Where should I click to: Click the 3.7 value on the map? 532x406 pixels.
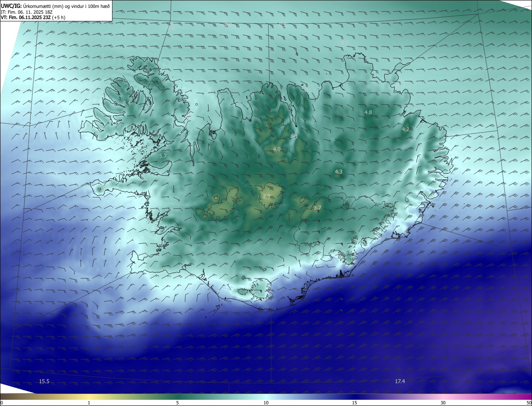coord(317,208)
